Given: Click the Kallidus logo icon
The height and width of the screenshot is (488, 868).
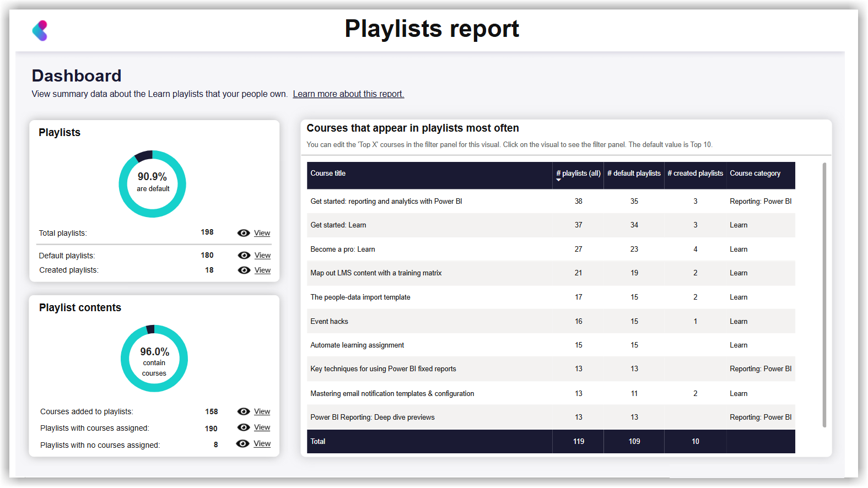Looking at the screenshot, I should click(x=40, y=31).
